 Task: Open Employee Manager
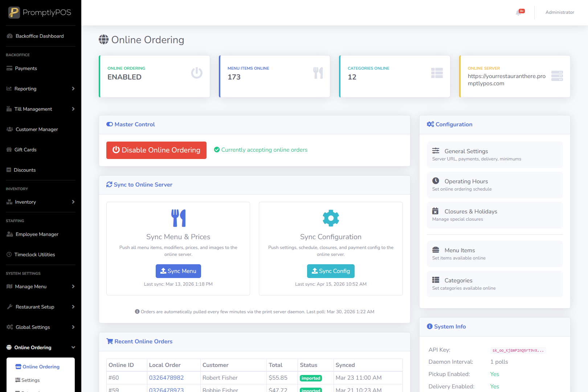[x=41, y=234]
